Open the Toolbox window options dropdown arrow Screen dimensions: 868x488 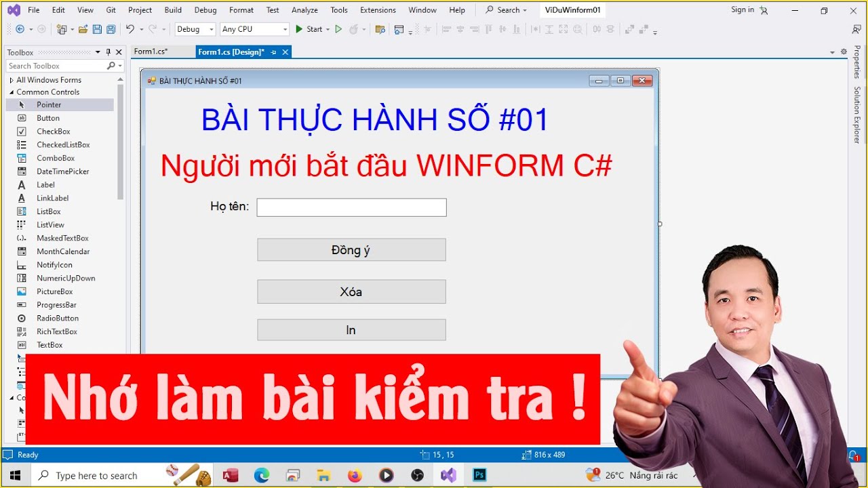point(98,52)
